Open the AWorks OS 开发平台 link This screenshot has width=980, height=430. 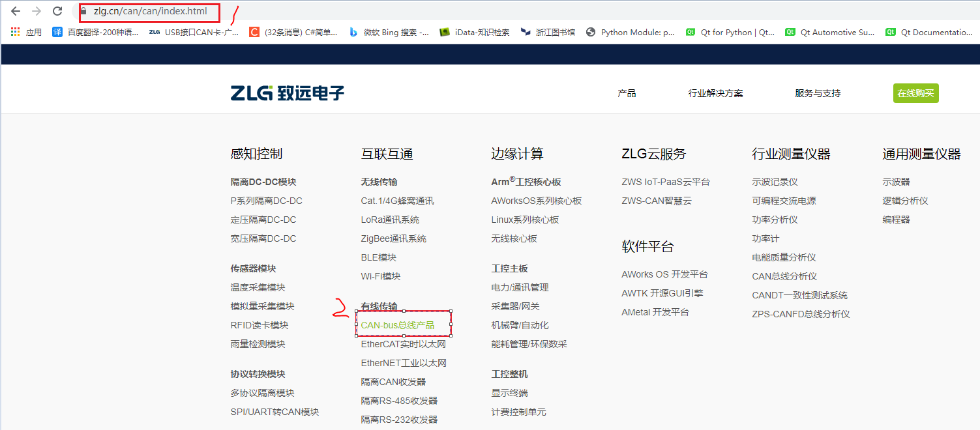pyautogui.click(x=664, y=274)
